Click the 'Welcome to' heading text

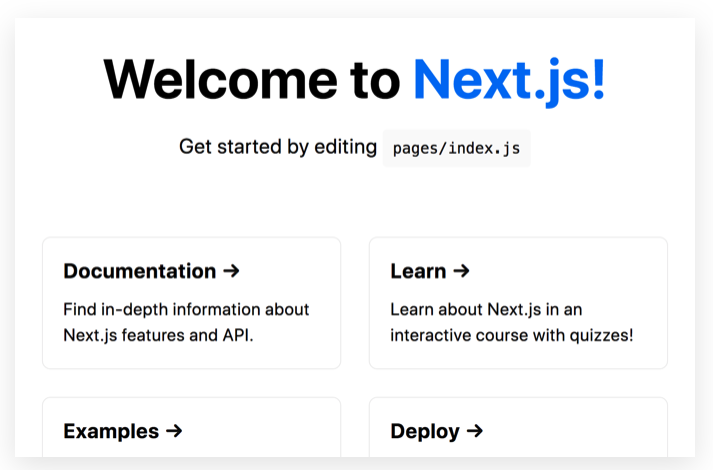tap(252, 80)
